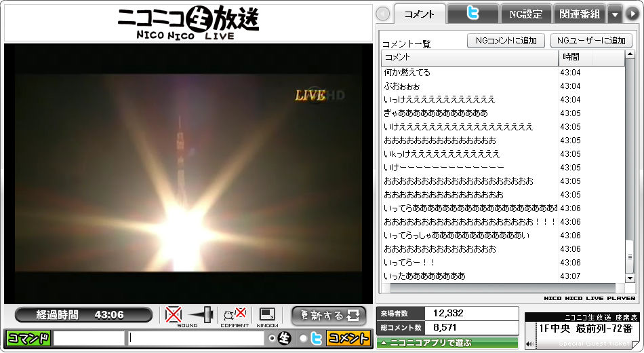Click the live video player

188,173
